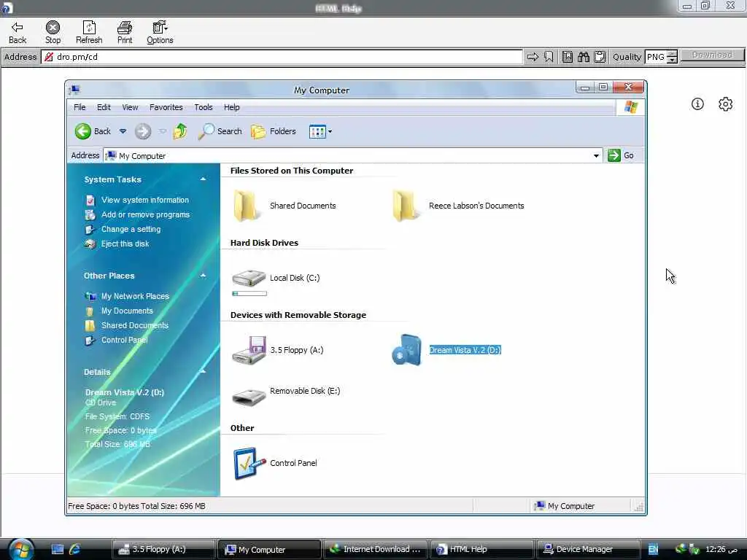Click the Windows flag logo in menu bar
The height and width of the screenshot is (560, 747).
pos(631,107)
